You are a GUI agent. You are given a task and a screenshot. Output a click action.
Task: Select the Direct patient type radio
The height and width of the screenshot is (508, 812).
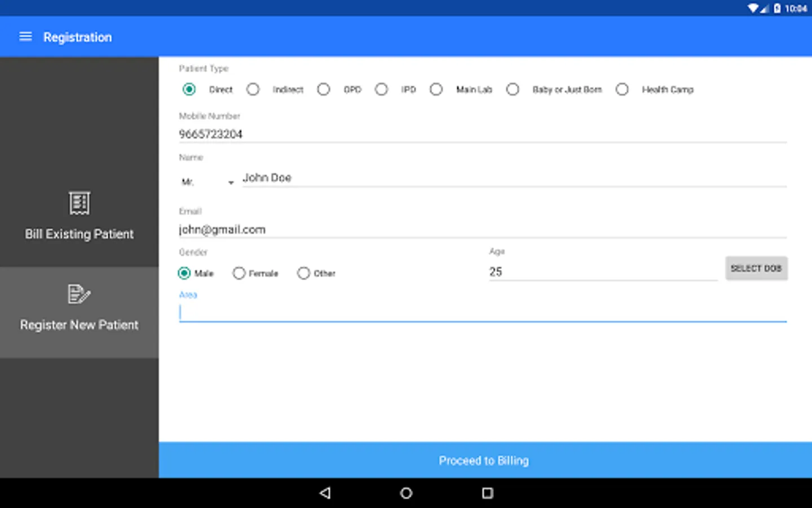[x=189, y=89]
